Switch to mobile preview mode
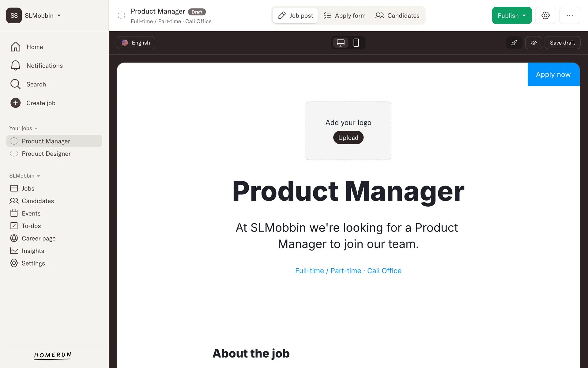 click(356, 43)
